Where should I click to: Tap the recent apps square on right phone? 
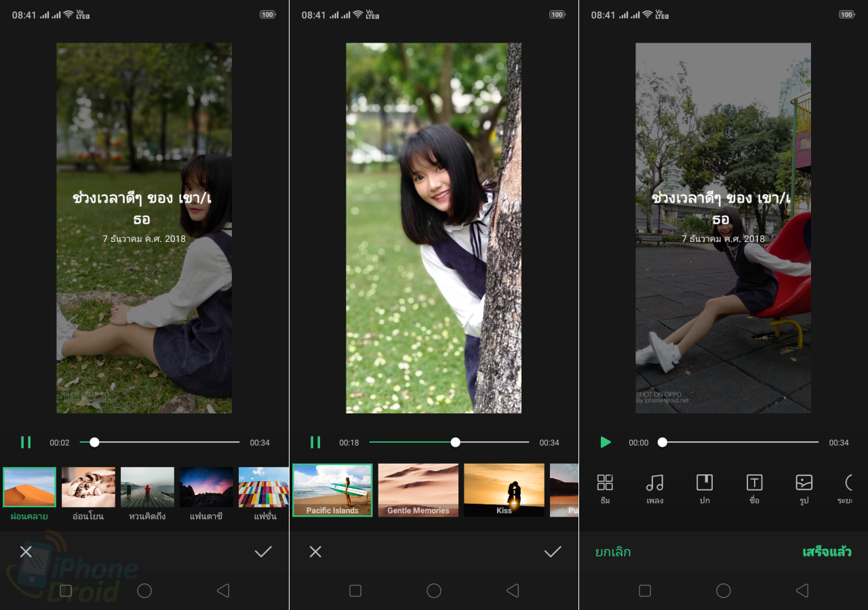point(645,591)
